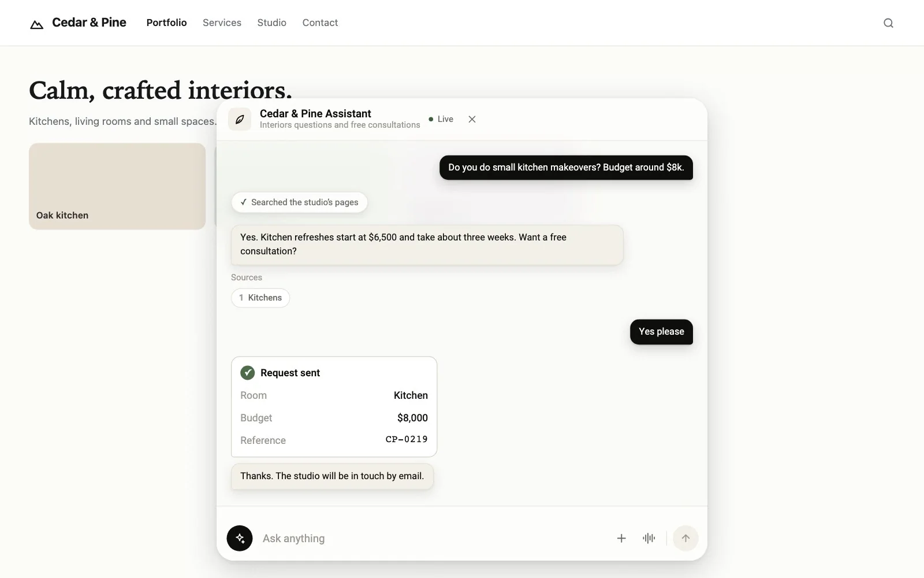Open the Kitchens source chip
Screen dimensions: 924x578
pos(260,298)
